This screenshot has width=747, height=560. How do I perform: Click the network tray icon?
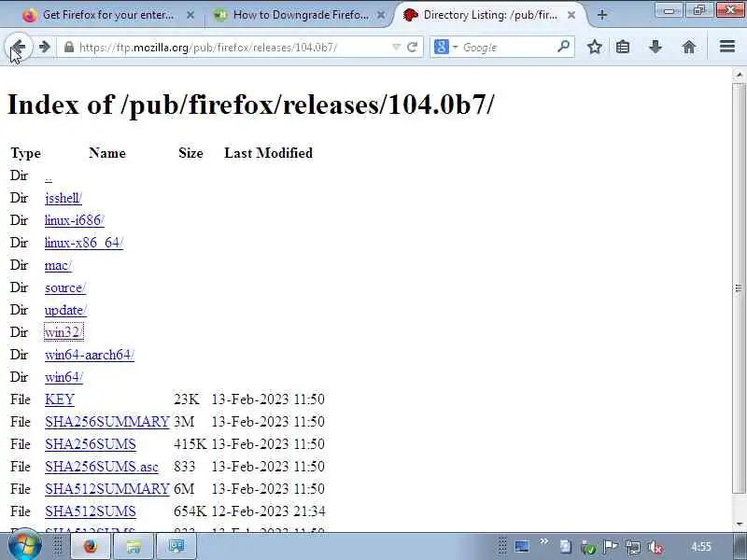pyautogui.click(x=633, y=548)
